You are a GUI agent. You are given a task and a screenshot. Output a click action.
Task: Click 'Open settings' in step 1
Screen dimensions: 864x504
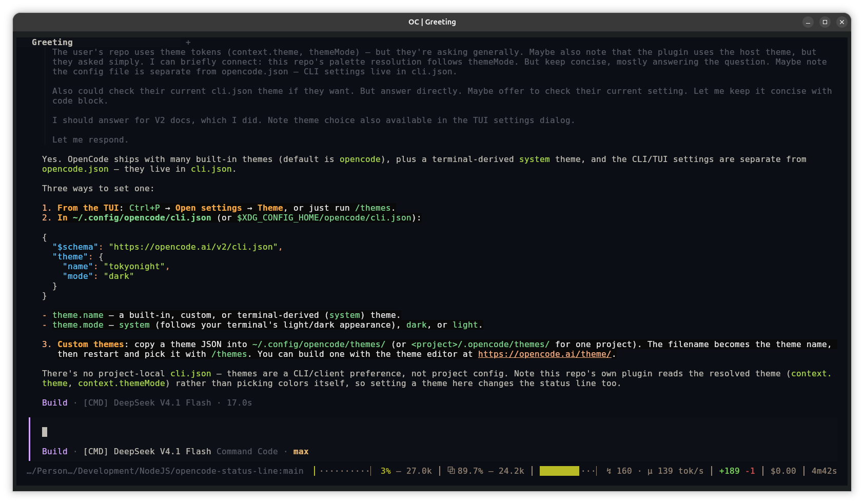pyautogui.click(x=209, y=208)
